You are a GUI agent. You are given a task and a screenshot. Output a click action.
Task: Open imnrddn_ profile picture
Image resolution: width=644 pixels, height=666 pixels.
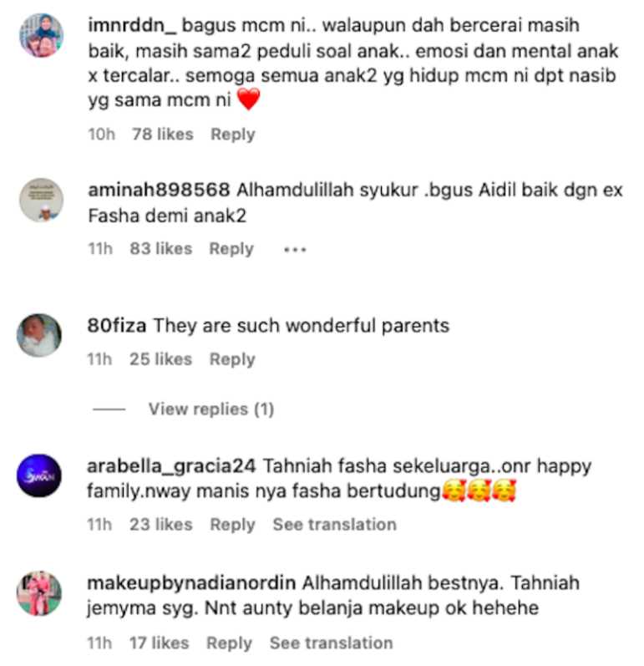tap(42, 35)
